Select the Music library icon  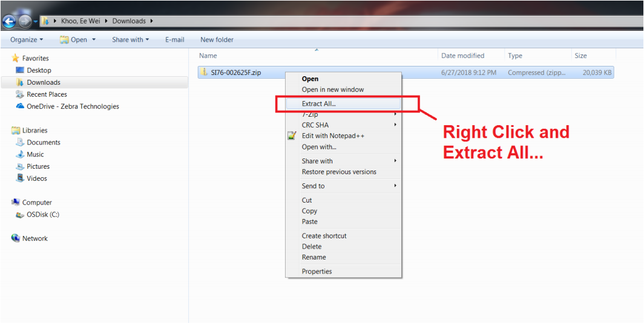(x=20, y=154)
